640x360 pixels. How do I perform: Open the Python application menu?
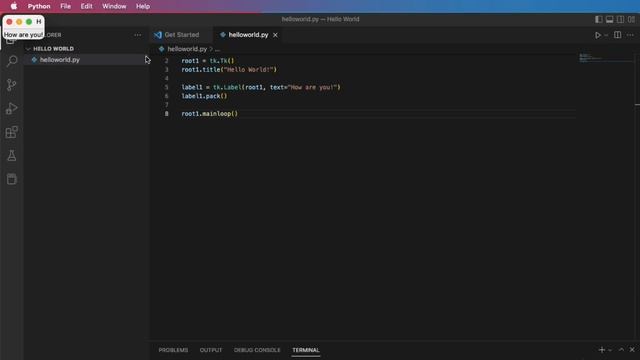[x=39, y=7]
